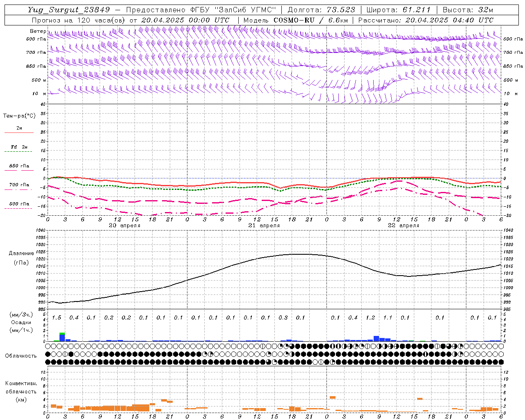Click the 'Прогноз на 120 часа(ов)' header text

79,20
